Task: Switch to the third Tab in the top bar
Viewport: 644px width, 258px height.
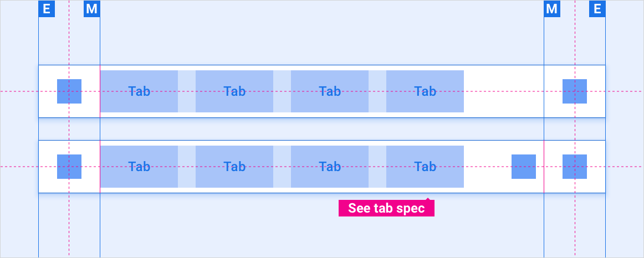Action: coord(330,91)
